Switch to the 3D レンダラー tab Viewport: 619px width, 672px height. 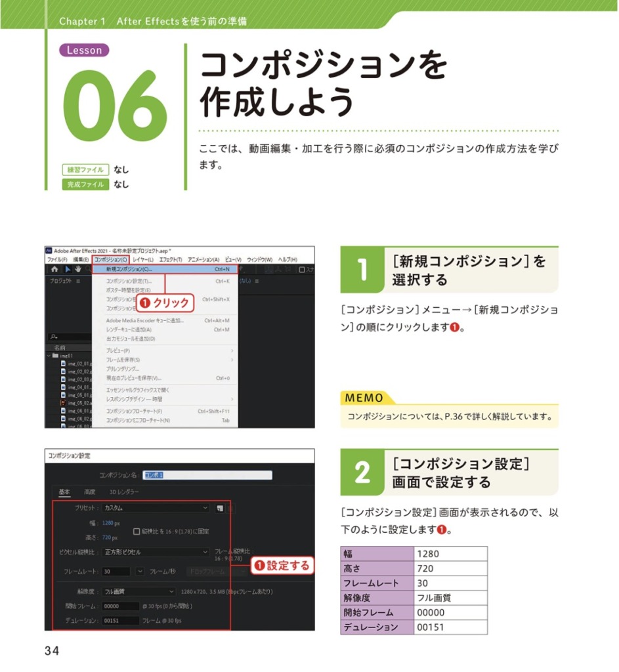tap(124, 492)
